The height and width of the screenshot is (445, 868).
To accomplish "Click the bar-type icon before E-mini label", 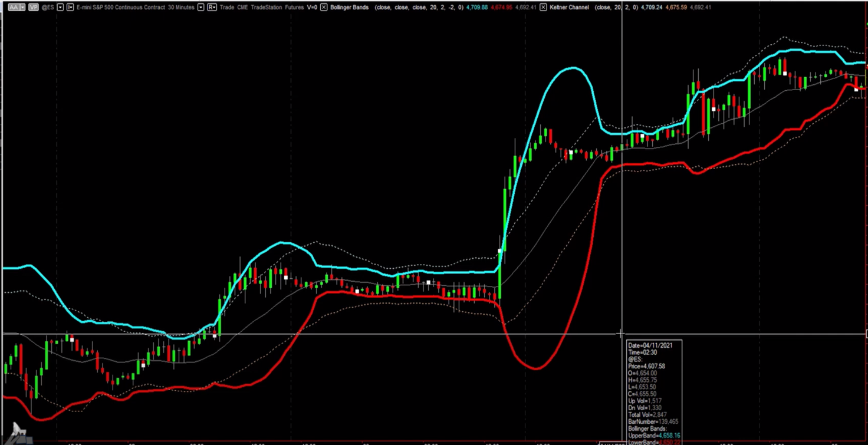I will [x=70, y=8].
